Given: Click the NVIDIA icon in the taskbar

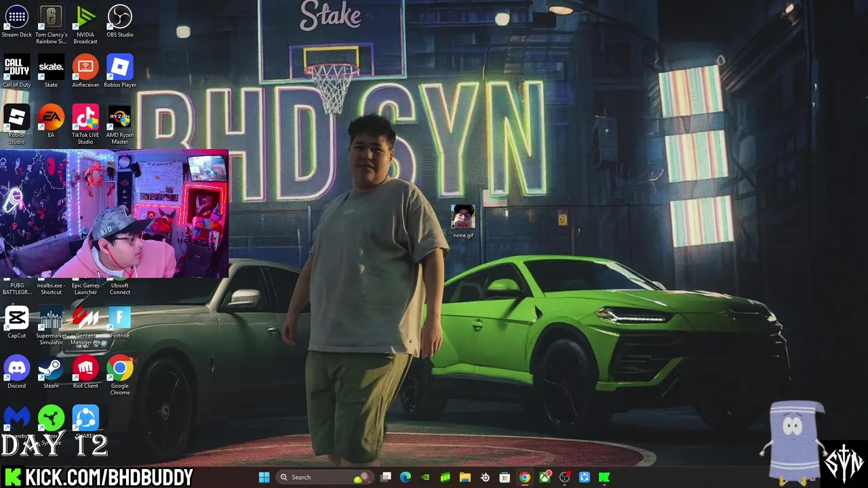Looking at the screenshot, I should click(425, 477).
